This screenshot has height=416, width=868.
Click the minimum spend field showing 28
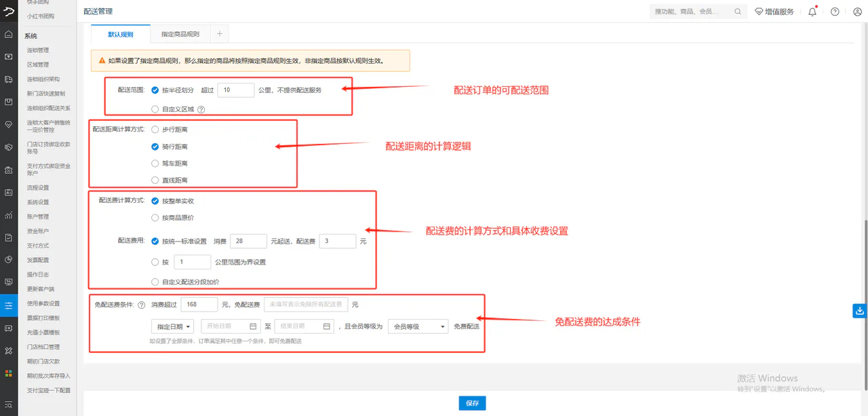coord(249,241)
